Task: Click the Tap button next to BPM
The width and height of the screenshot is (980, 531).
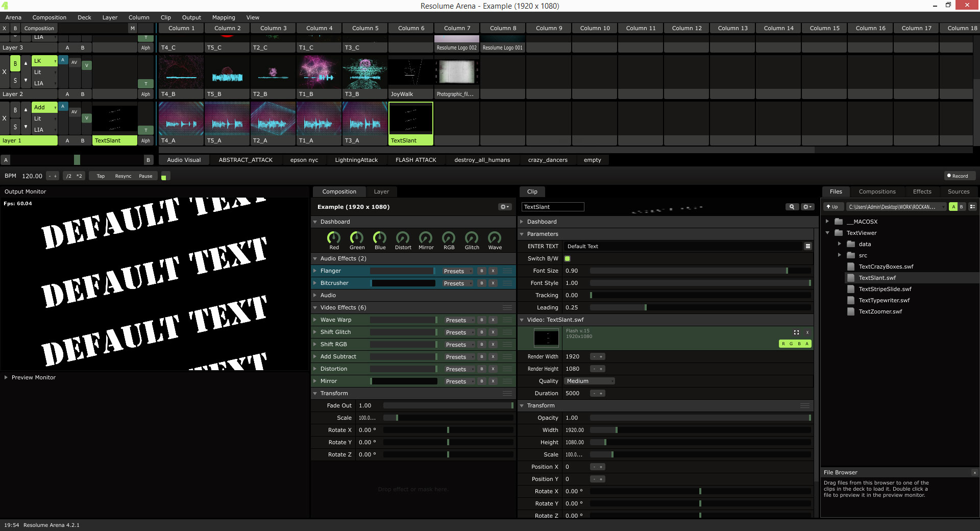Action: tap(100, 176)
